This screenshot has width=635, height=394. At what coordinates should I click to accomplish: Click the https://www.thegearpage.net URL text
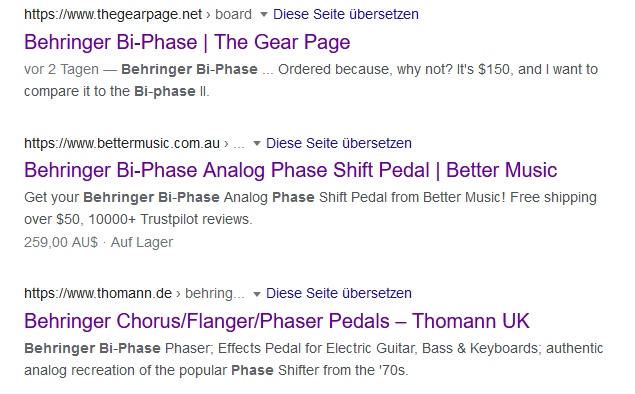click(x=113, y=15)
